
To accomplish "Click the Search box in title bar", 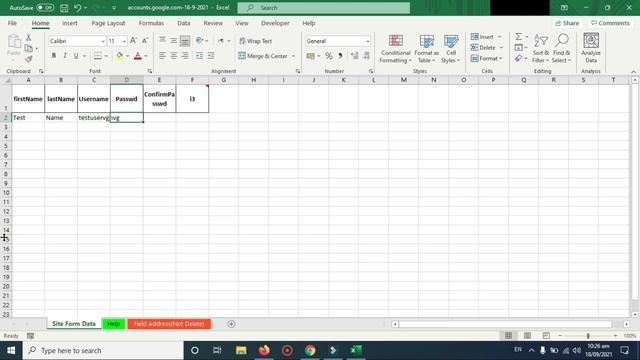I will coord(324,8).
